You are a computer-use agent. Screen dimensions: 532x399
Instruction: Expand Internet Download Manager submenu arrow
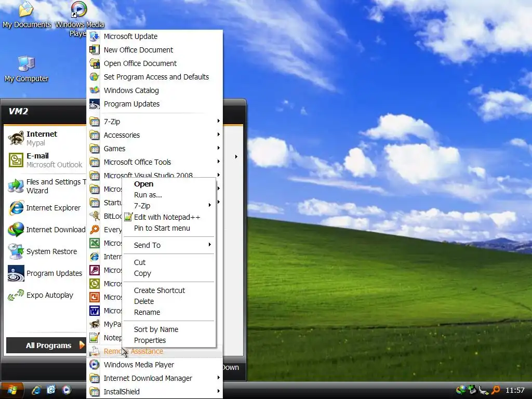click(x=219, y=378)
